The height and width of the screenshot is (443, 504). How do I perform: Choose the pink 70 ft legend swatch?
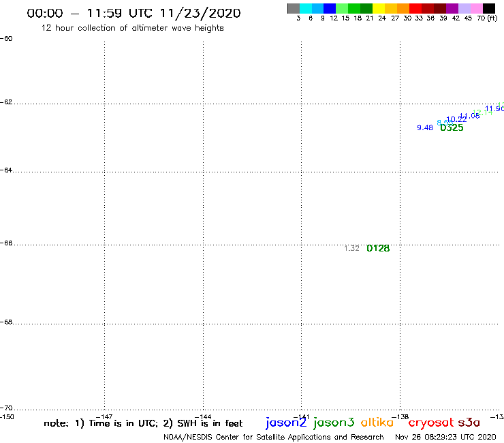[x=476, y=8]
